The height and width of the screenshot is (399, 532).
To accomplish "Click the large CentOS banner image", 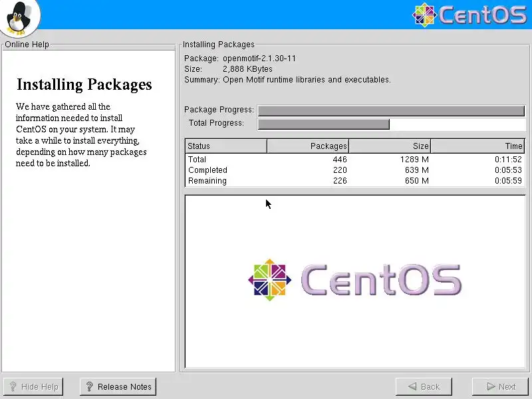I will 355,280.
